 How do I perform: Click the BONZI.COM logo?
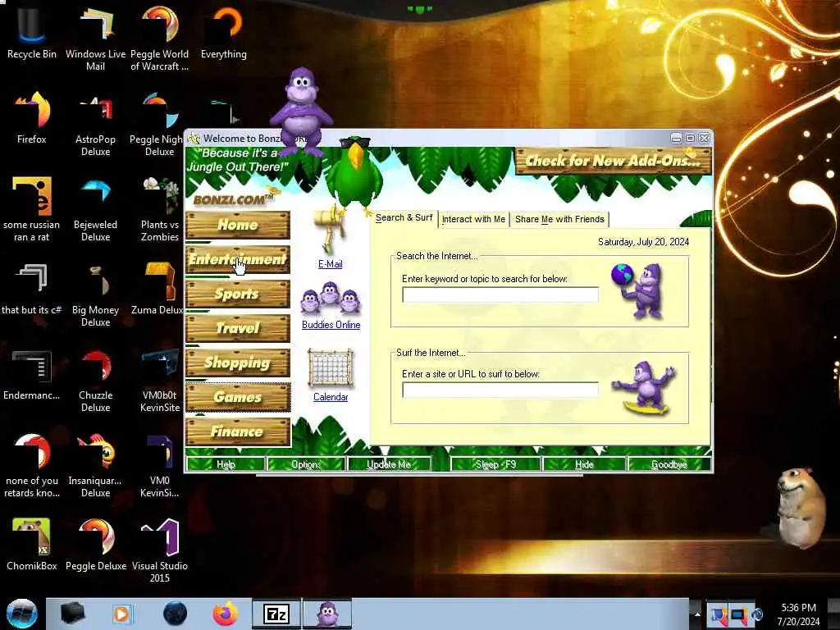[x=234, y=200]
